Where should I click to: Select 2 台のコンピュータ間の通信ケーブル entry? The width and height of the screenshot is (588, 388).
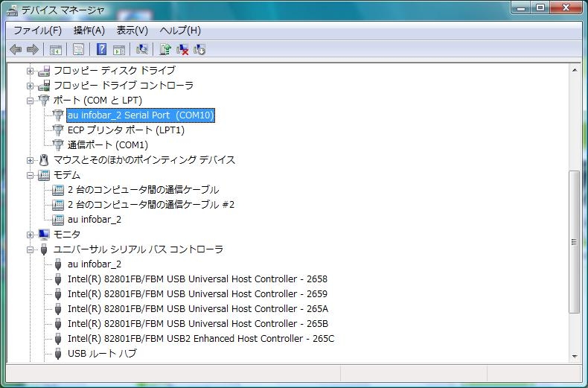143,189
